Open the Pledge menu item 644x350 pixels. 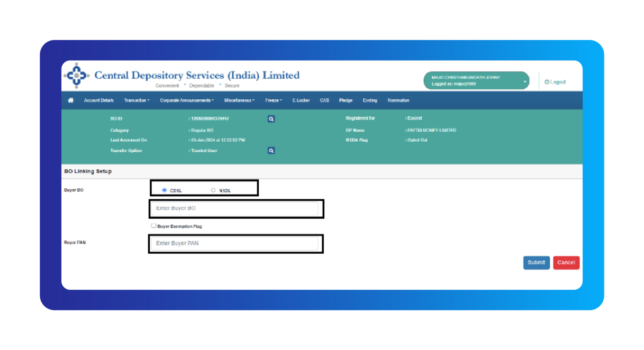click(346, 100)
